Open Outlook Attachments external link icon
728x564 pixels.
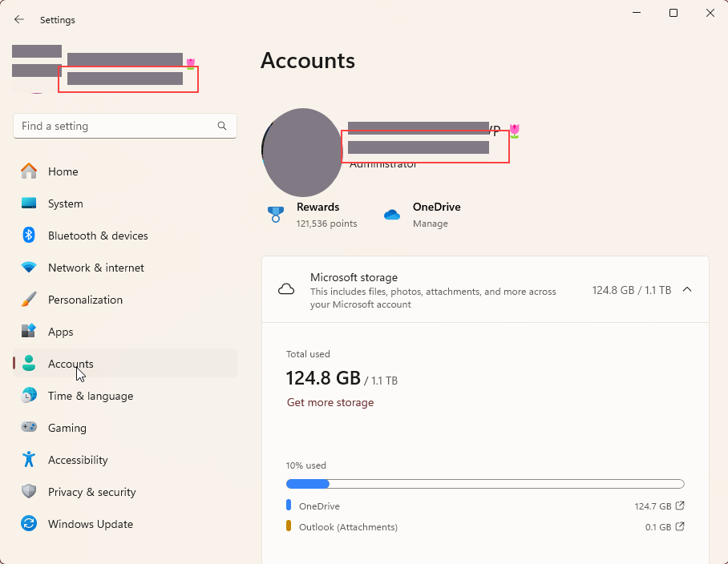(x=680, y=526)
